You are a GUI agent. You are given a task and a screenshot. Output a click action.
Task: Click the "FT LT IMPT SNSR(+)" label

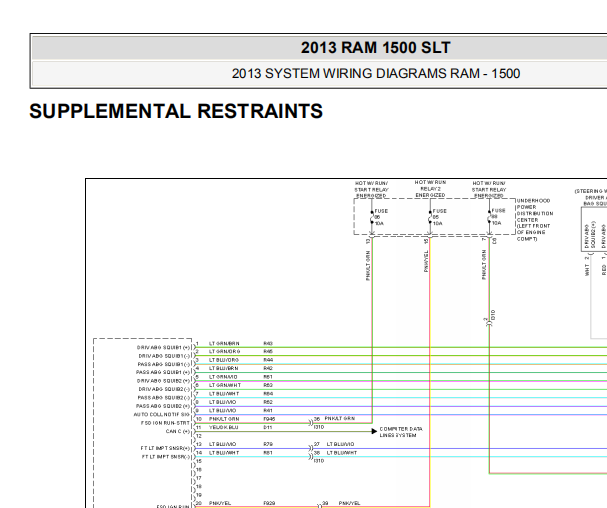(165, 448)
